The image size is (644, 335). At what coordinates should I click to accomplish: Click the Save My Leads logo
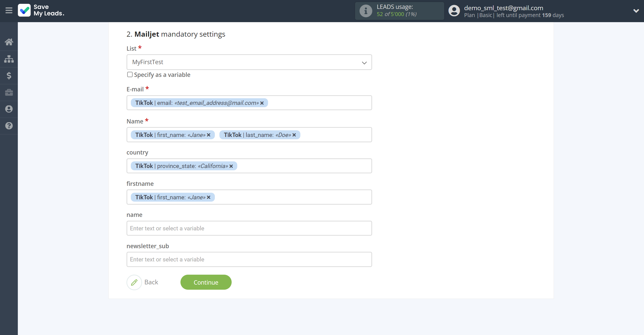click(41, 10)
